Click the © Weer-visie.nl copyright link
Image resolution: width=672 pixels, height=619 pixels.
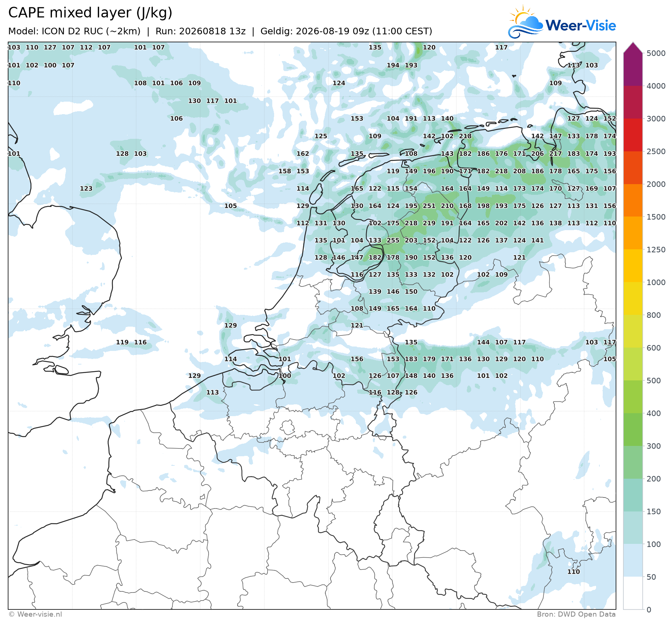point(35,614)
